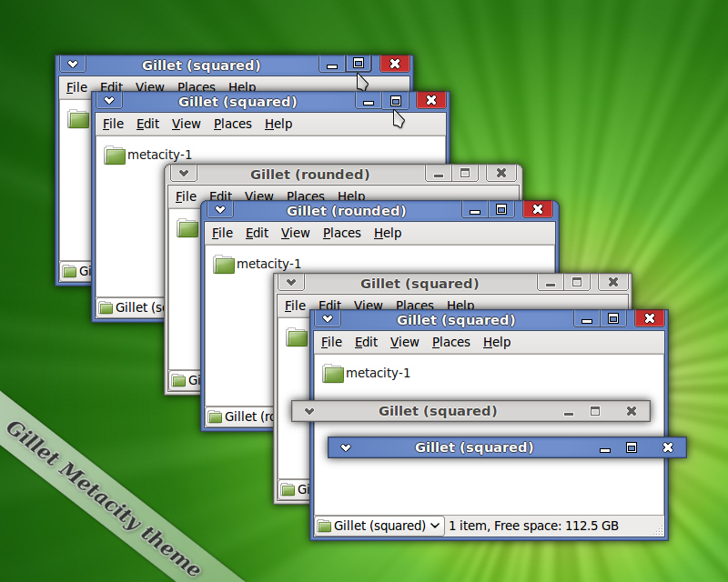Select the folder icon in the gray inactive Gillet (squared) window's file area

[297, 337]
